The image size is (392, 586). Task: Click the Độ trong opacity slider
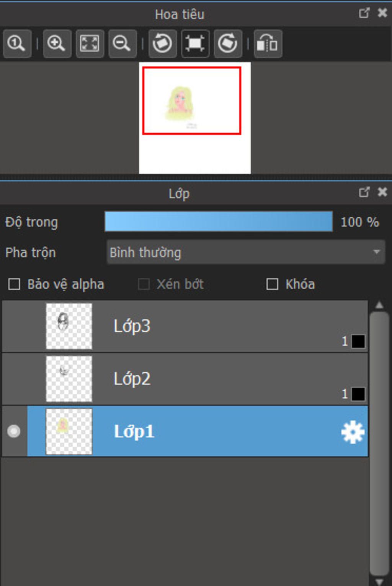pyautogui.click(x=219, y=221)
